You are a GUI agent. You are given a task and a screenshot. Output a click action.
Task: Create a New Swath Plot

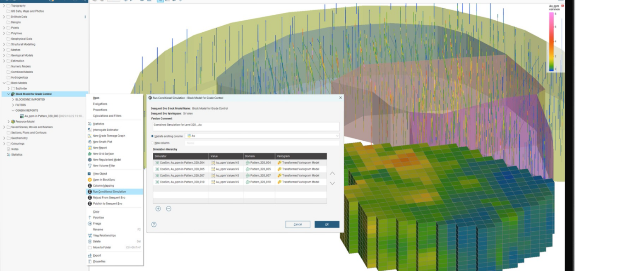pos(103,142)
